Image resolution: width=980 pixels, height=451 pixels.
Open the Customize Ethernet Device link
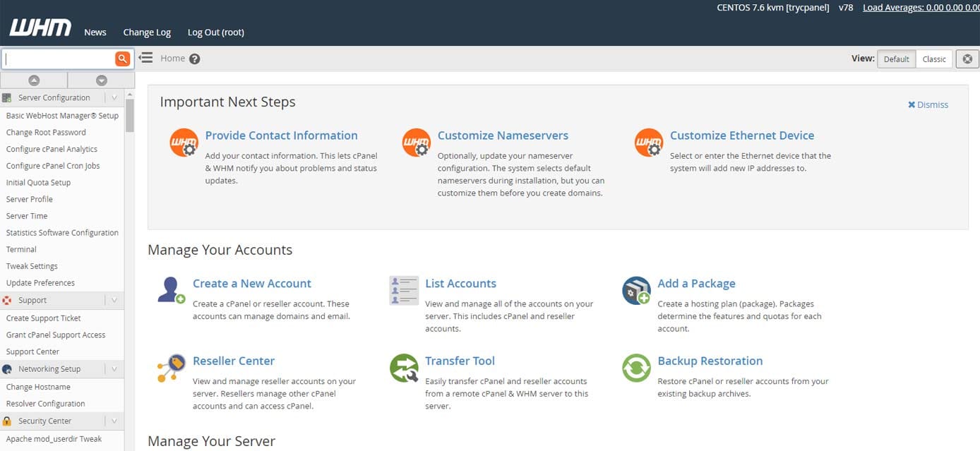coord(742,136)
